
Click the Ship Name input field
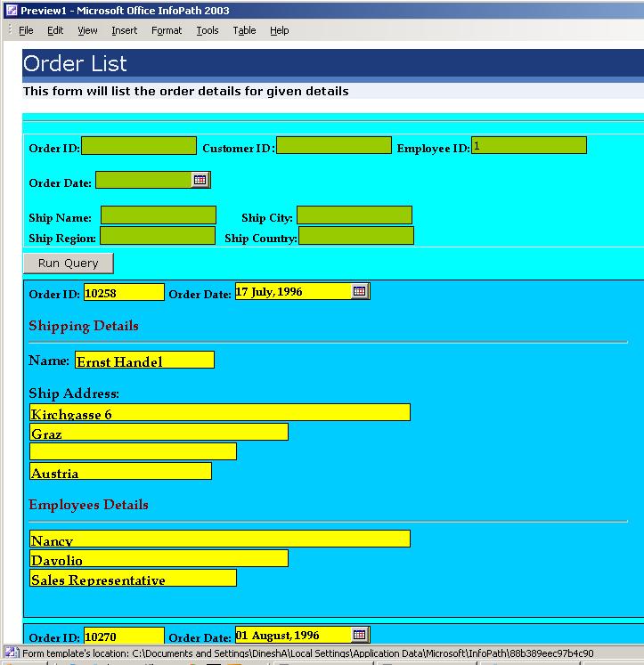159,215
